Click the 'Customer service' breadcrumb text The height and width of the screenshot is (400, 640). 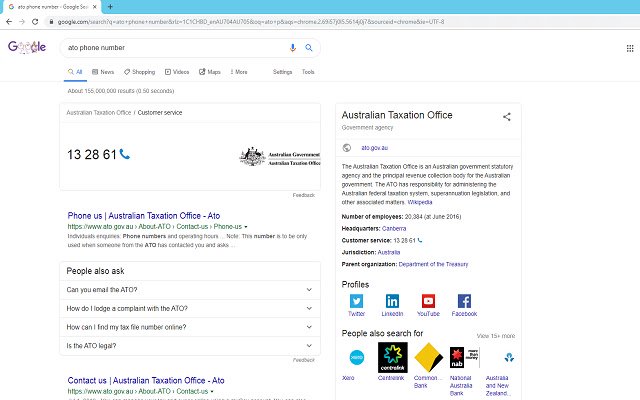[x=160, y=113]
